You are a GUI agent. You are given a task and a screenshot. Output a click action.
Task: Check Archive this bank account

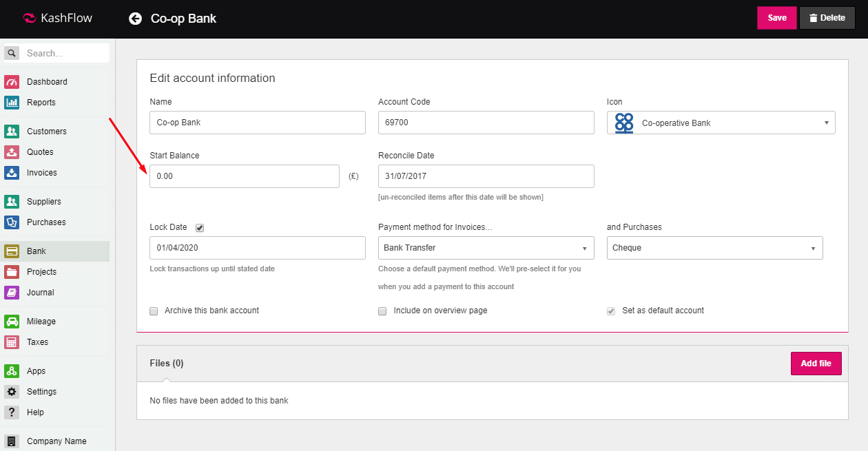pos(154,311)
